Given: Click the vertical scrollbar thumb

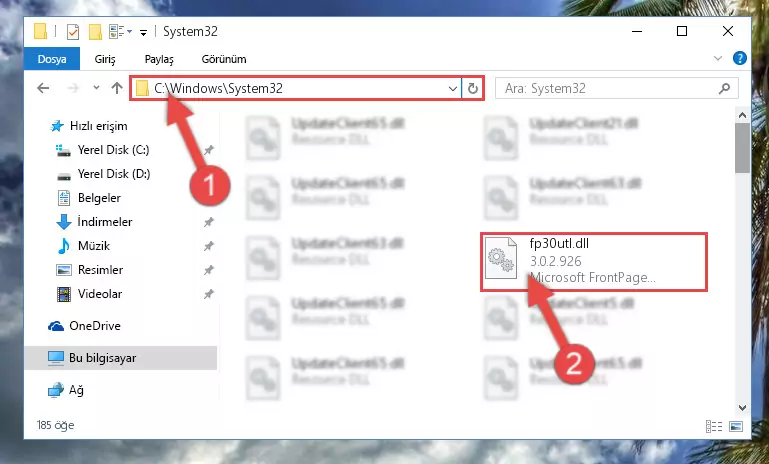Looking at the screenshot, I should click(742, 148).
